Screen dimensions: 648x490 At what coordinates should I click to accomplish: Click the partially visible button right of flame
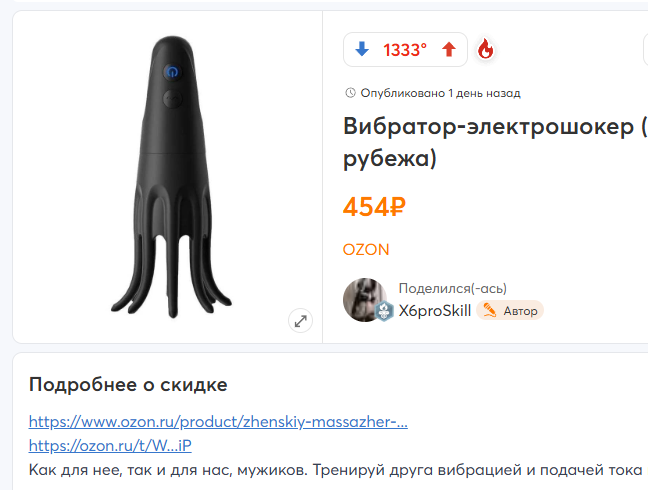click(x=646, y=50)
